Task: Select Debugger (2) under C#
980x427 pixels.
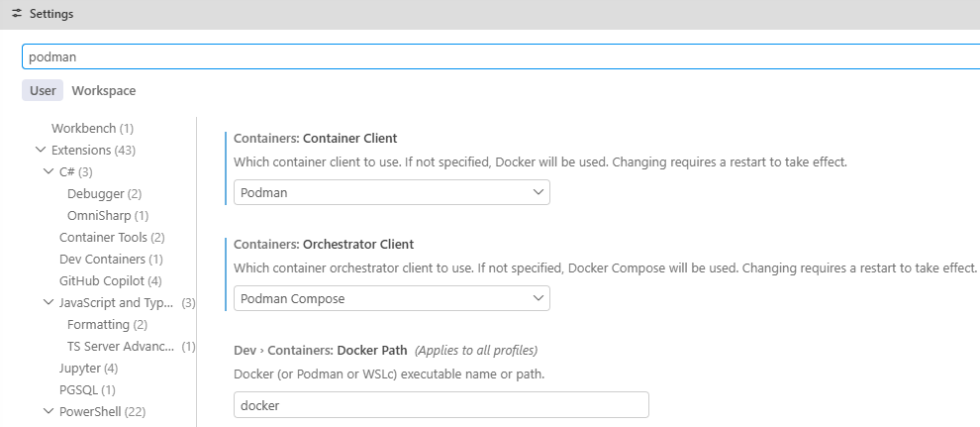Action: pos(104,194)
